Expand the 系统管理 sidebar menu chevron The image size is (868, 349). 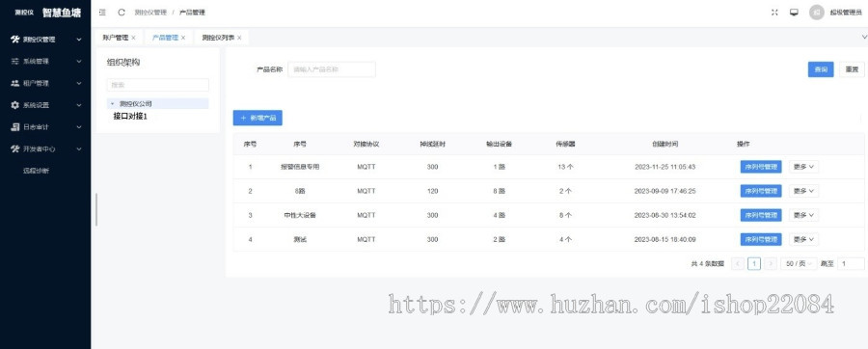click(79, 62)
